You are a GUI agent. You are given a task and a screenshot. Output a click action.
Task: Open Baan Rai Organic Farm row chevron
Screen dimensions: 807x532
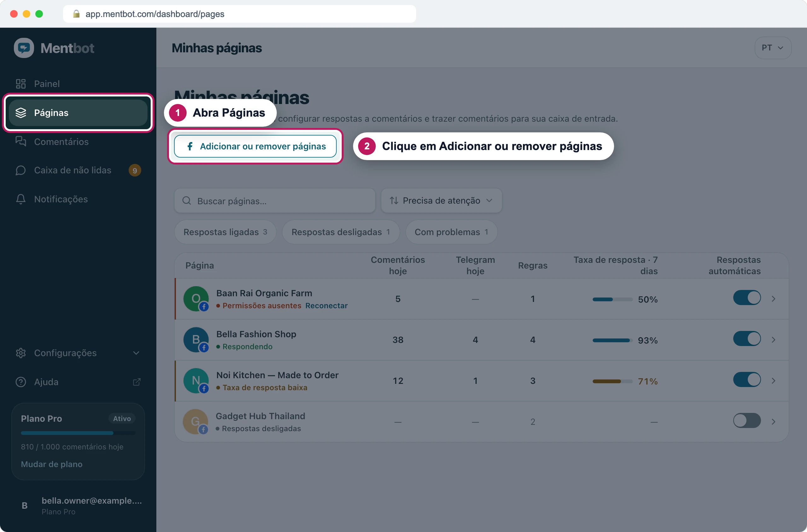pyautogui.click(x=773, y=298)
